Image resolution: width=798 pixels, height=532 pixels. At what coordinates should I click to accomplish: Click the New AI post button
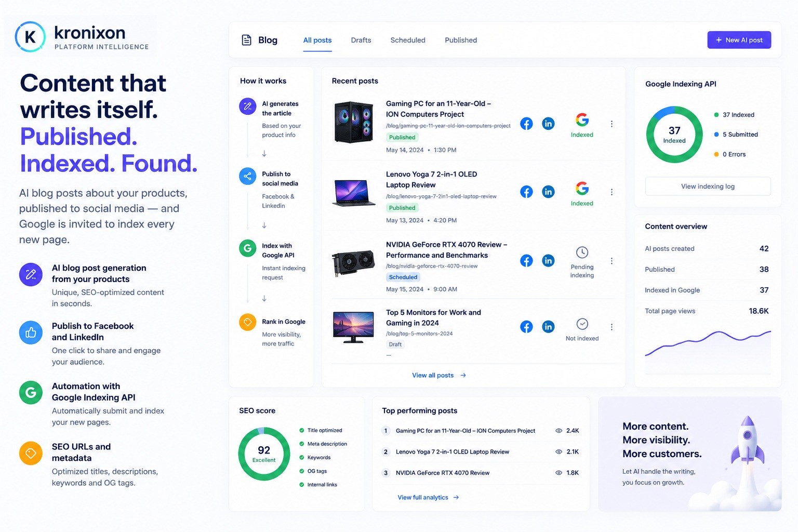pyautogui.click(x=739, y=40)
